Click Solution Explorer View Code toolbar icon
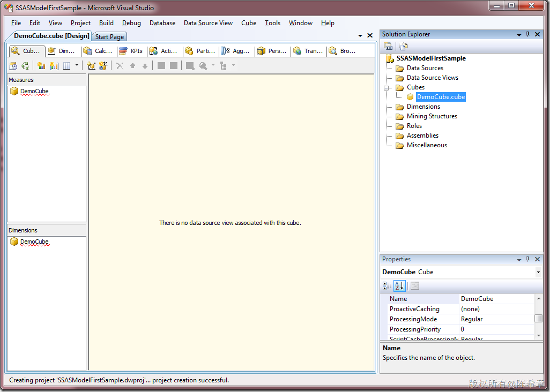550x392 pixels. (403, 46)
